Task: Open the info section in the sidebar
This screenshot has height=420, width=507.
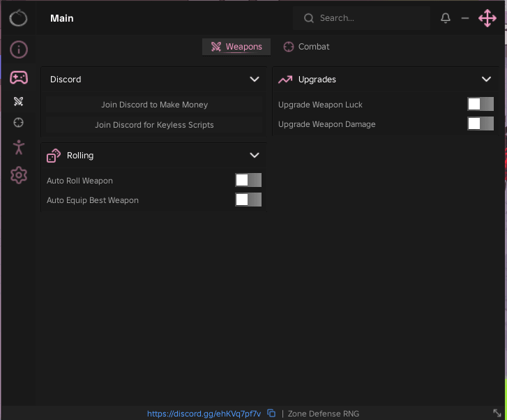Action: [x=18, y=50]
